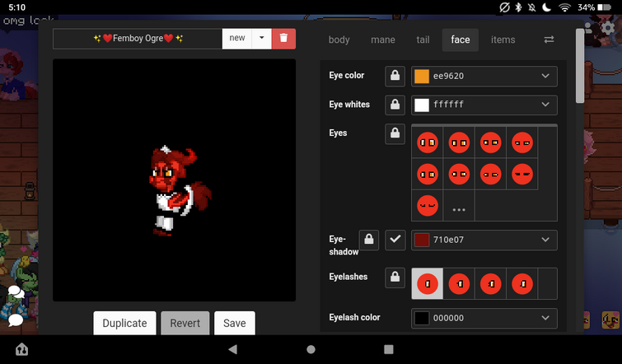Viewport: 622px width, 364px height.
Task: Select the third eye style in second row
Action: point(491,174)
